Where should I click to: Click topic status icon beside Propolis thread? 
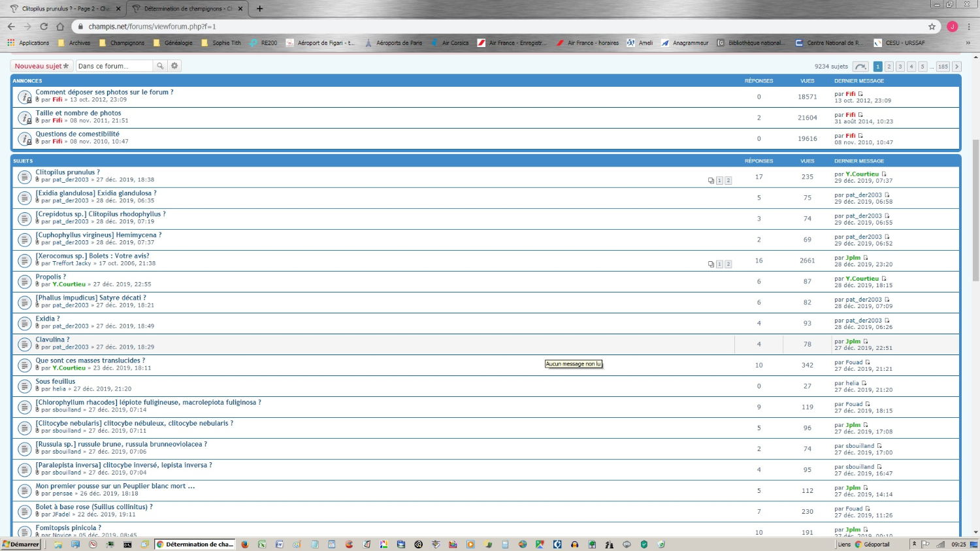pyautogui.click(x=24, y=281)
